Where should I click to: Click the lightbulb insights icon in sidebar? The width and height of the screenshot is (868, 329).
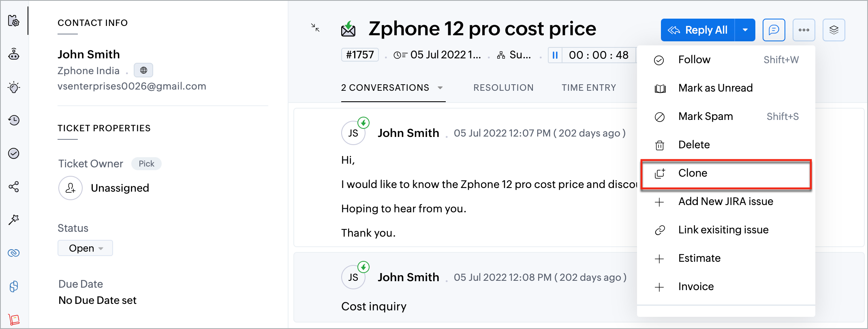tap(14, 87)
